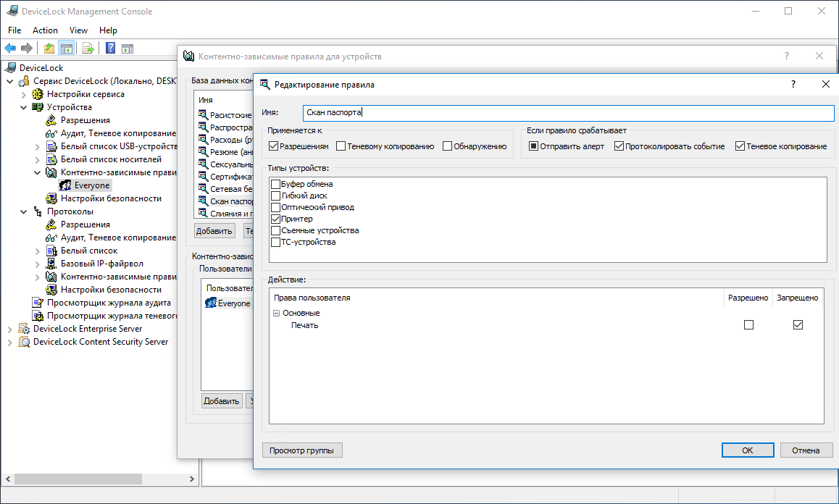Expand DeviceLock Enterprise Server node
Viewport: 839px width, 504px height.
pyautogui.click(x=9, y=329)
